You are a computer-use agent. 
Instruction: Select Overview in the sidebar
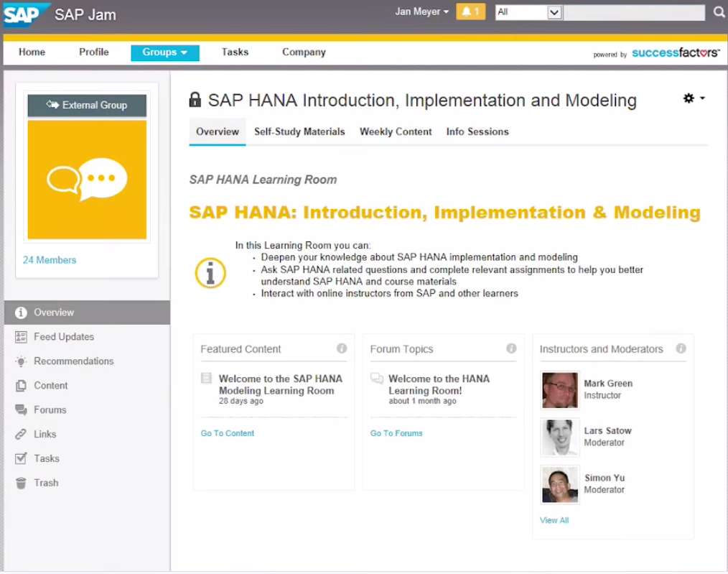point(88,313)
